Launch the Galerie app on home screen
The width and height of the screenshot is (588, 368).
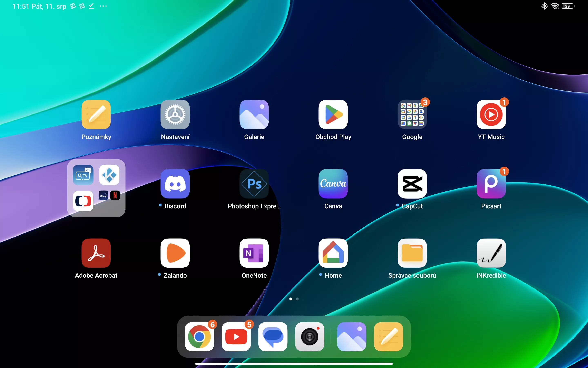pos(254,114)
